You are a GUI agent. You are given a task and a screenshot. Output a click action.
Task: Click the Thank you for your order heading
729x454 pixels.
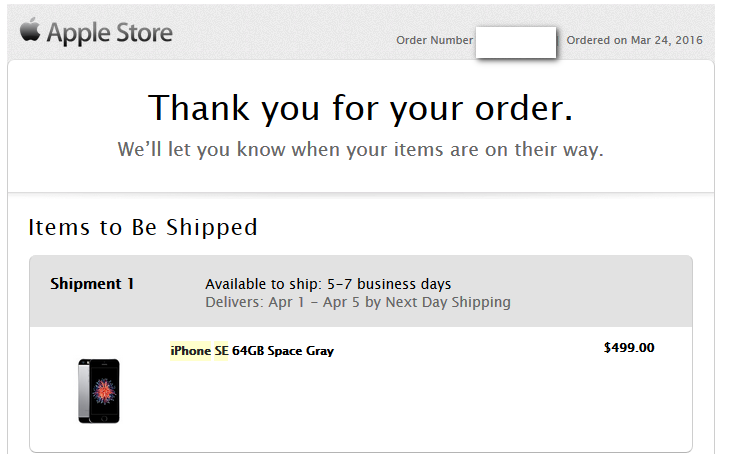coord(360,107)
